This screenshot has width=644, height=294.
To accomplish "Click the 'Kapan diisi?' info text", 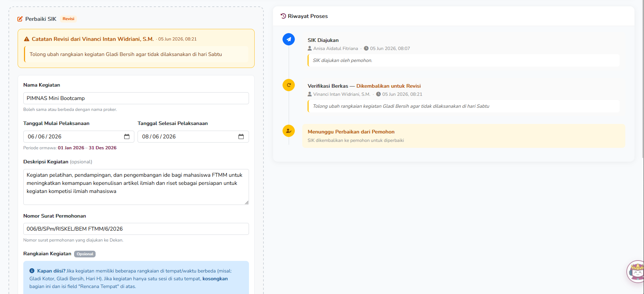I will click(51, 271).
